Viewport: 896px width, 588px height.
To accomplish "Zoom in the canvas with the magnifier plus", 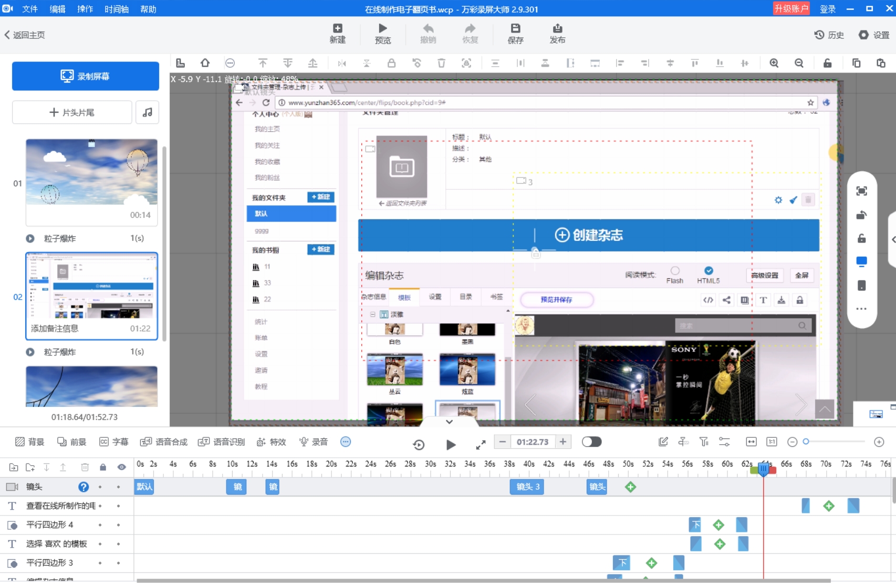I will (774, 63).
